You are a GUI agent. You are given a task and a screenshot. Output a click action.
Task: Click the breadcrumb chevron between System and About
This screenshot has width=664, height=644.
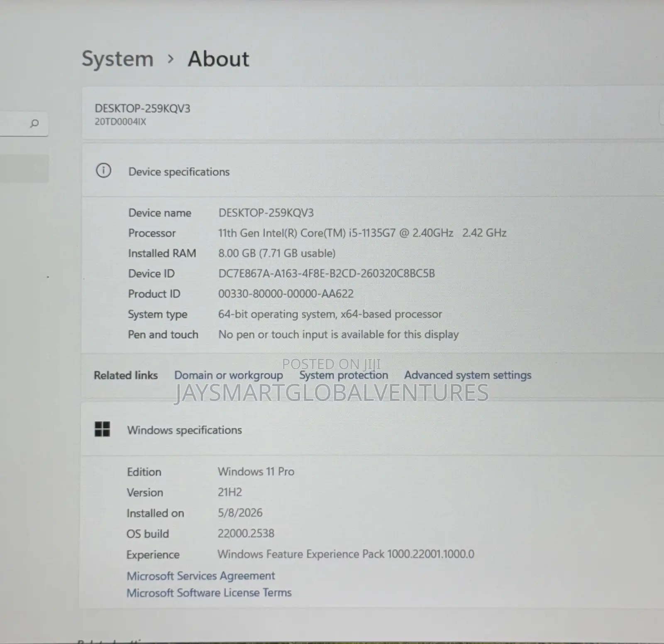(x=170, y=59)
